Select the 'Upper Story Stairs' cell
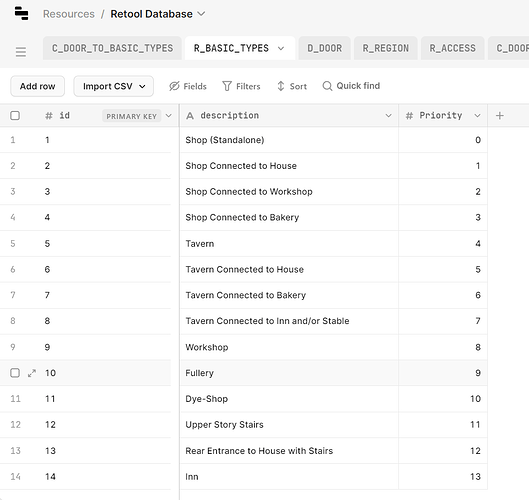 [289, 424]
